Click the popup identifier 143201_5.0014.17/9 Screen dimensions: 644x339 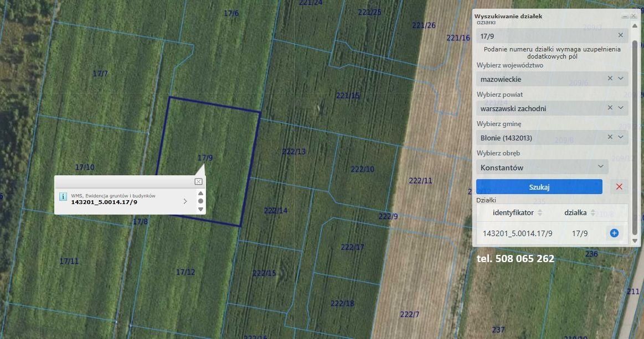click(104, 202)
